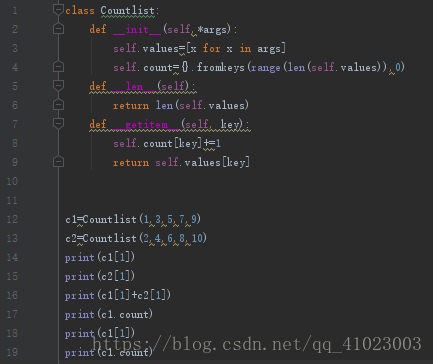Image resolution: width=433 pixels, height=364 pixels.
Task: Click the fromkeys call on line 4
Action: (222, 67)
